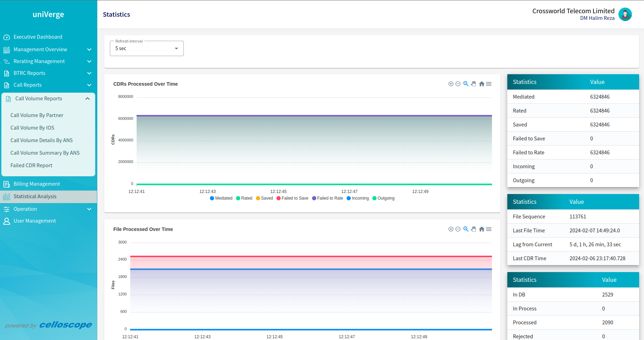Zoom in on CDRs Processed chart
This screenshot has width=644, height=340.
pyautogui.click(x=451, y=84)
